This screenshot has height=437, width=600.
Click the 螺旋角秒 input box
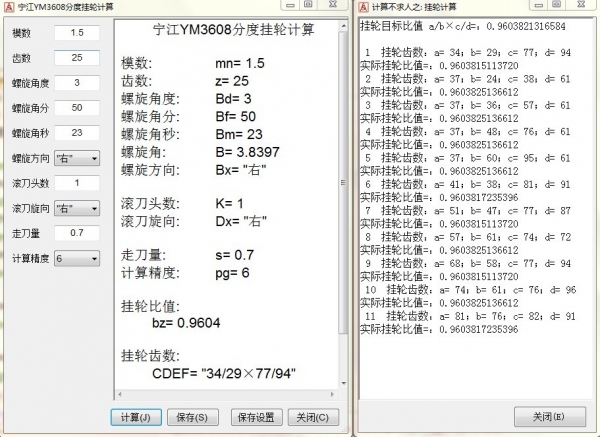tap(77, 133)
